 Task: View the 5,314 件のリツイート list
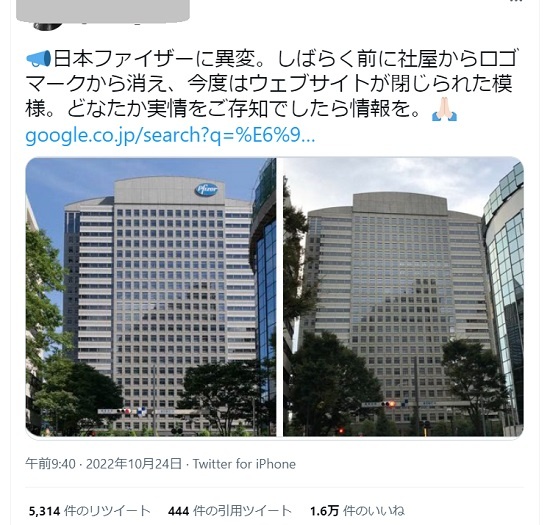pyautogui.click(x=89, y=511)
